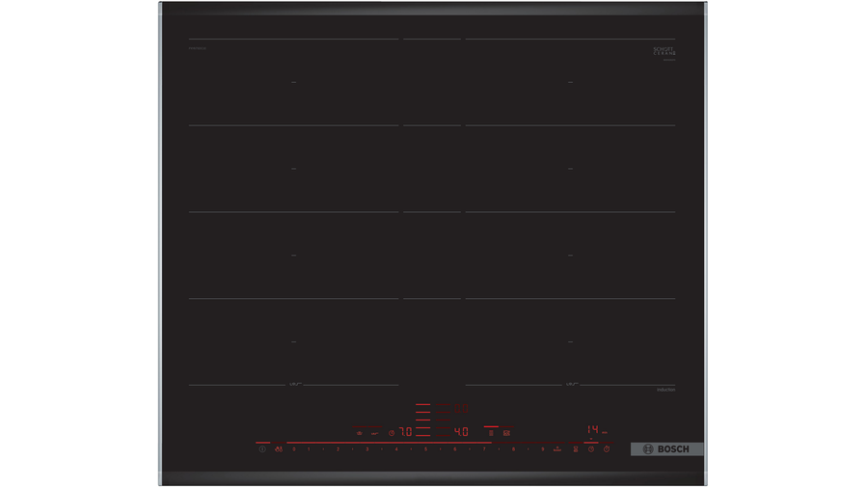Tap the 14 minute timer display

(592, 429)
